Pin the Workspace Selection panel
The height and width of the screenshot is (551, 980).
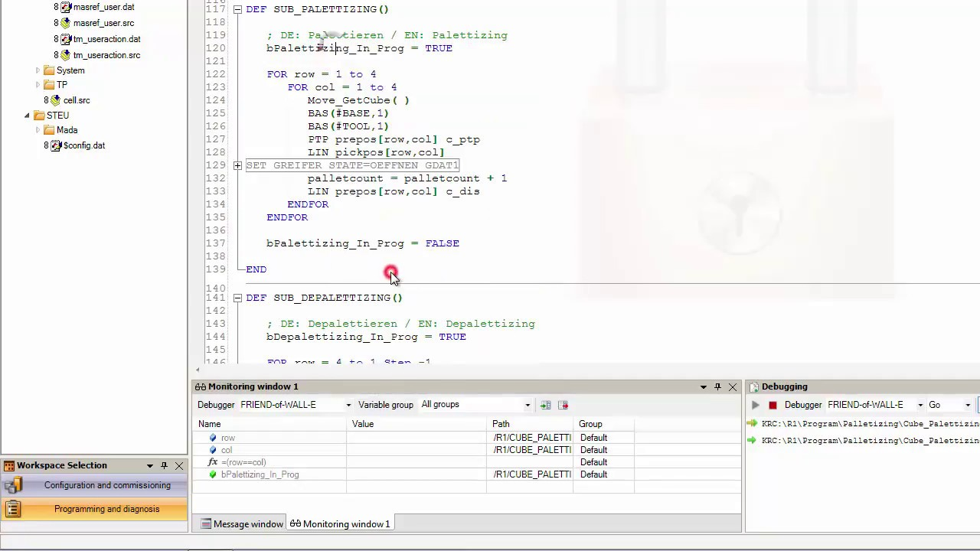[x=164, y=465]
